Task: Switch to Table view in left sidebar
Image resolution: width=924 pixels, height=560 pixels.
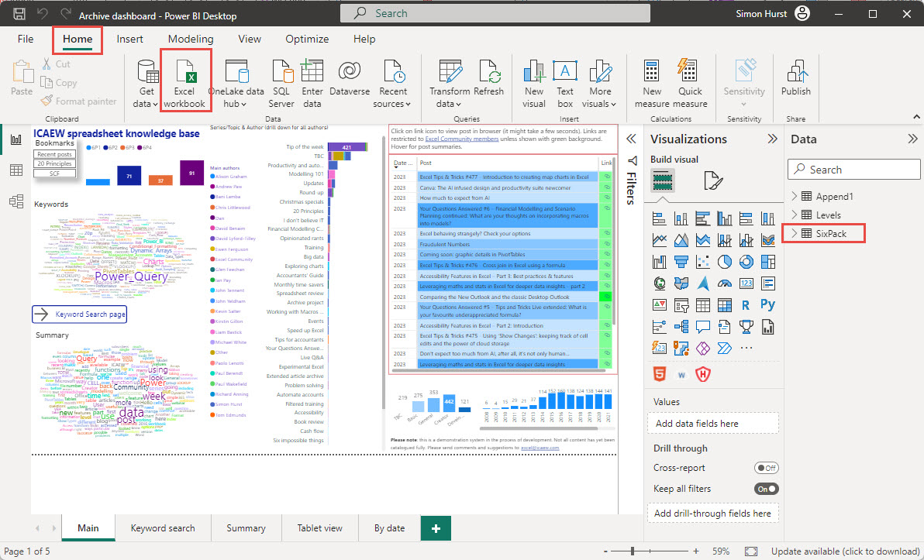Action: (x=16, y=170)
